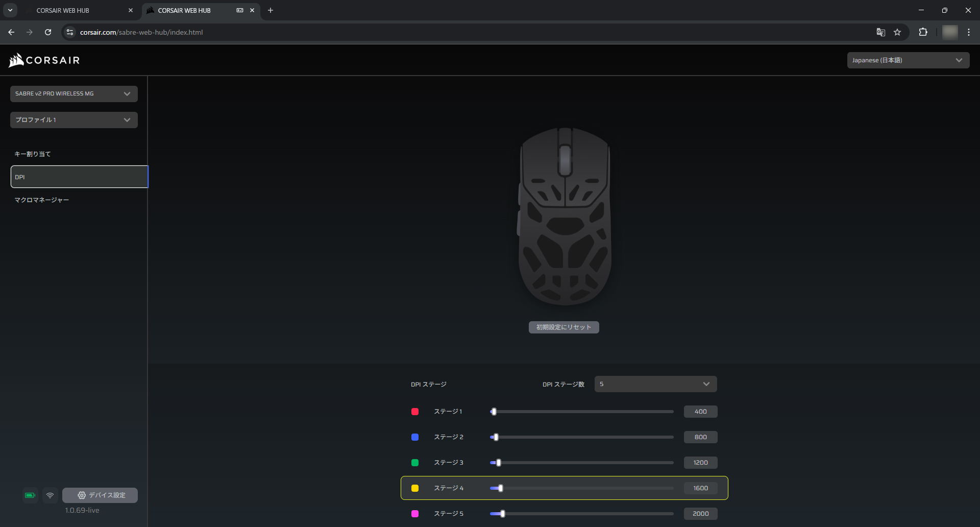
Task: Go forward in browser history
Action: pyautogui.click(x=30, y=32)
